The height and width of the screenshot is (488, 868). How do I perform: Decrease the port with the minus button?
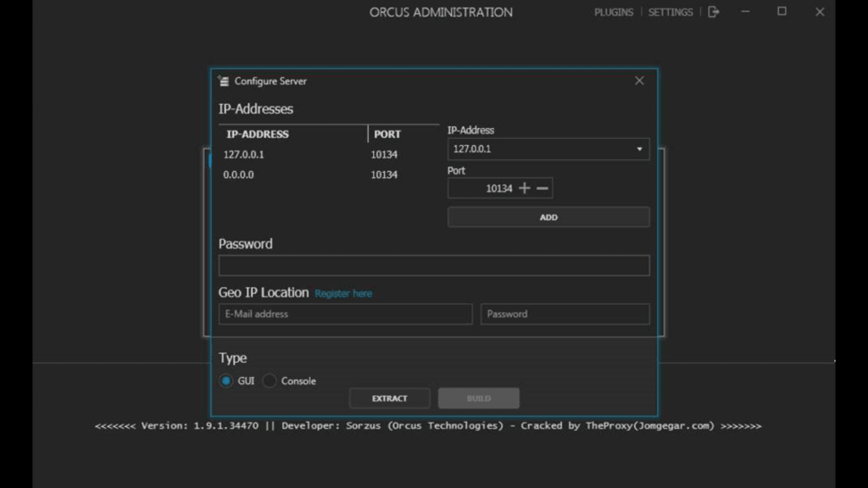point(542,189)
